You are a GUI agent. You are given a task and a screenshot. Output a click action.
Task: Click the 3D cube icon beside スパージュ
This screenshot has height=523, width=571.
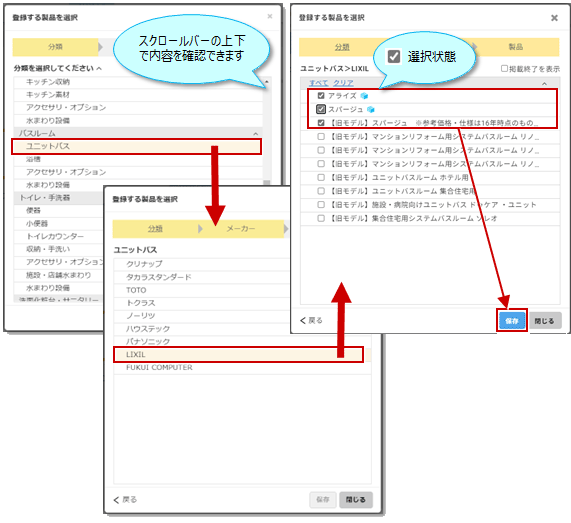371,109
